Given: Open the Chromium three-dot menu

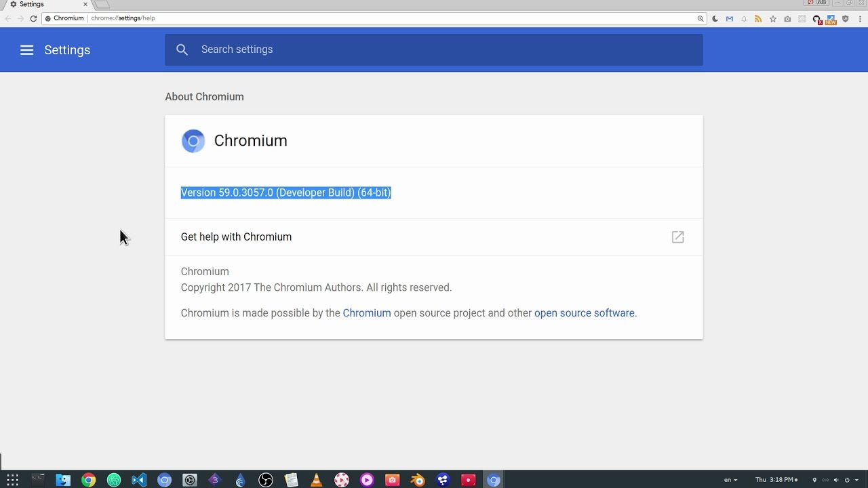Looking at the screenshot, I should point(859,19).
